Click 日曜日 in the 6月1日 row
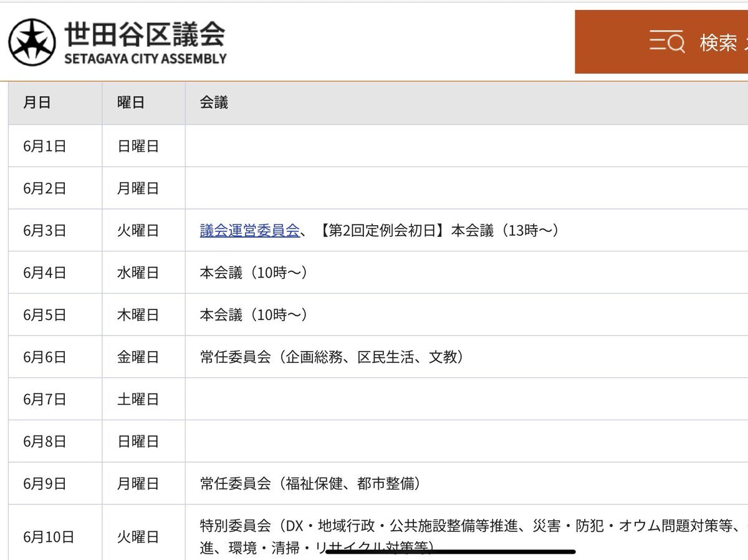The image size is (748, 560). 138,146
